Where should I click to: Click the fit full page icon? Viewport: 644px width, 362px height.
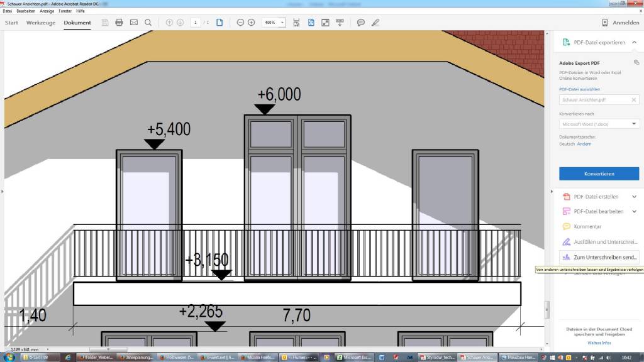pos(311,23)
